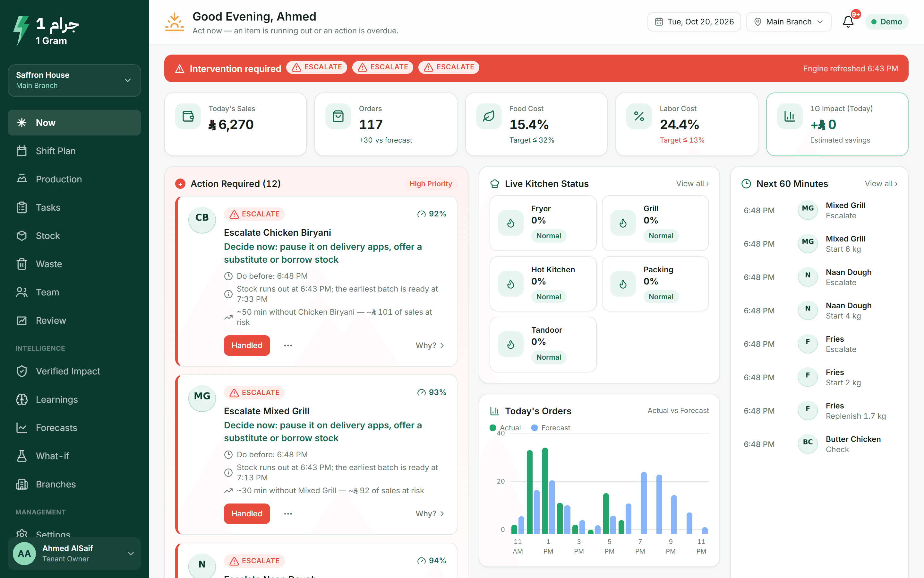Image resolution: width=924 pixels, height=578 pixels.
Task: Click the Grill flame icon
Action: click(x=623, y=223)
